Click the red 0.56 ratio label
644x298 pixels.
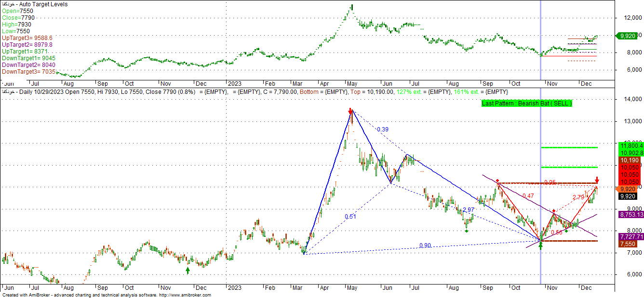[x=557, y=233]
